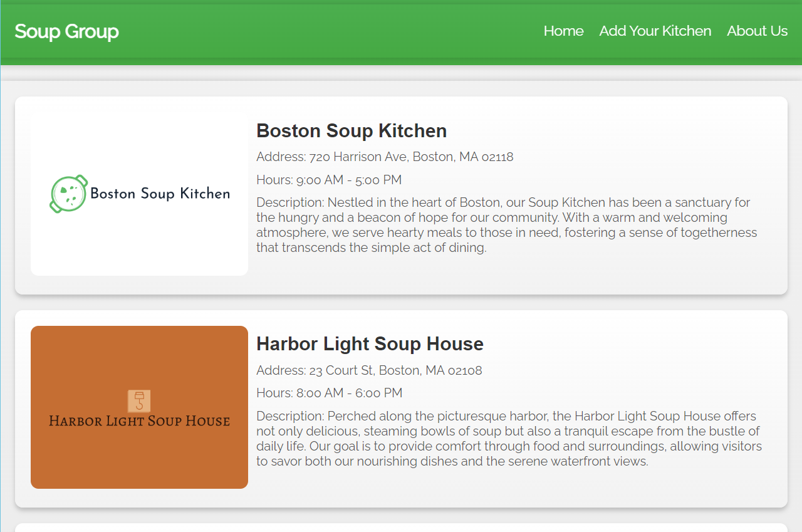Click the 23 Court St address line

(x=369, y=370)
